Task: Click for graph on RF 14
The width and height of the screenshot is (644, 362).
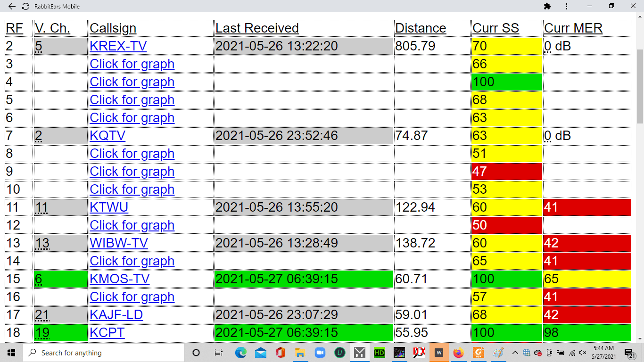Action: [x=132, y=261]
